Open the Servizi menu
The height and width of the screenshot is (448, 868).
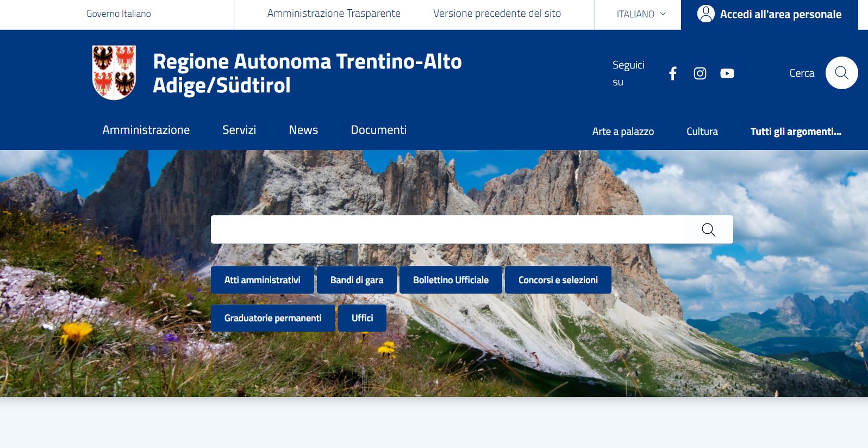(239, 130)
